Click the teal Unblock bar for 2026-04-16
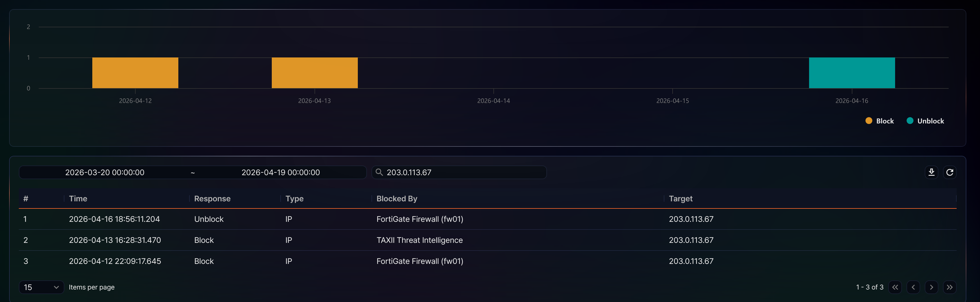 pos(852,73)
